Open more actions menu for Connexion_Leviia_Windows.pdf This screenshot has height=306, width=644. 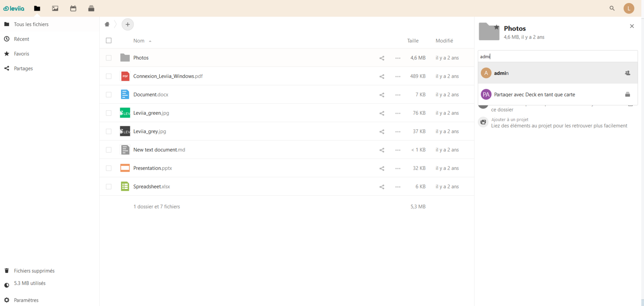tap(398, 76)
